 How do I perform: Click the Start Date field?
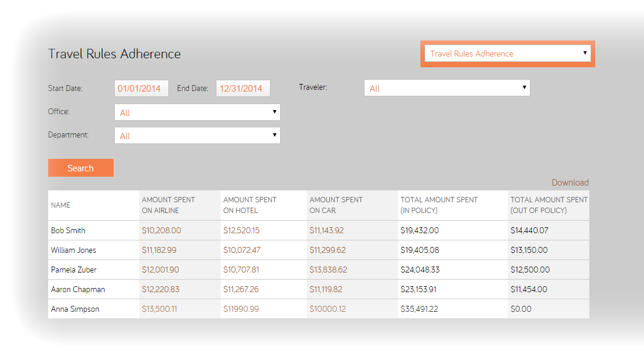(x=141, y=89)
